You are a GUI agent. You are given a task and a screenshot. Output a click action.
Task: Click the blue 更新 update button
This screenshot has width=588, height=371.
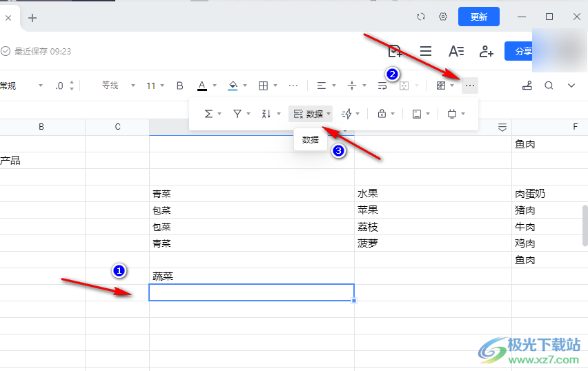(x=478, y=17)
